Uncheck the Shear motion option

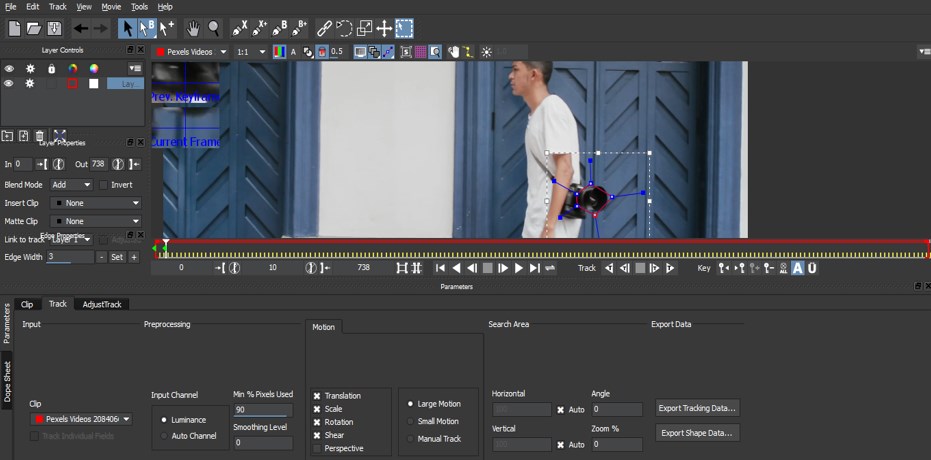[317, 435]
